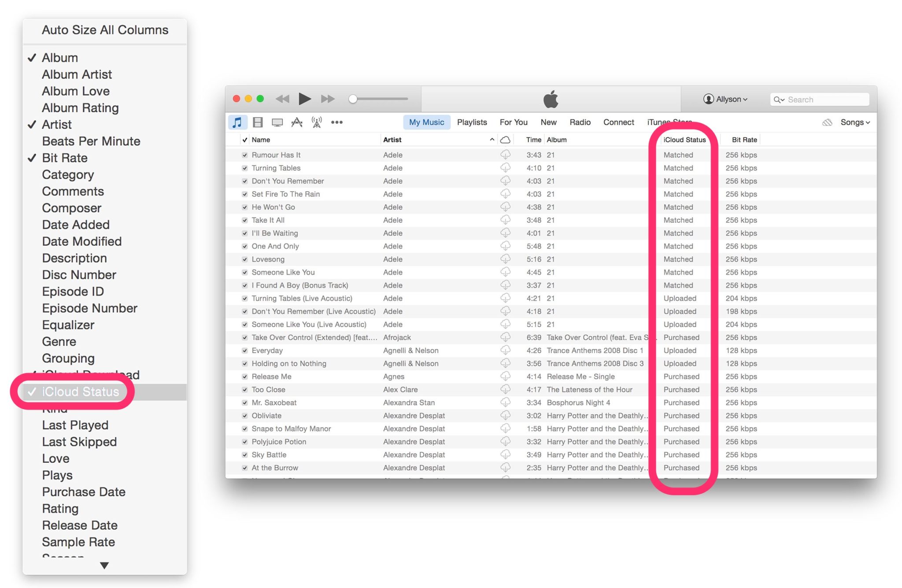Image resolution: width=902 pixels, height=588 pixels.
Task: Uncheck the Rumour Has It song checkbox
Action: [244, 155]
